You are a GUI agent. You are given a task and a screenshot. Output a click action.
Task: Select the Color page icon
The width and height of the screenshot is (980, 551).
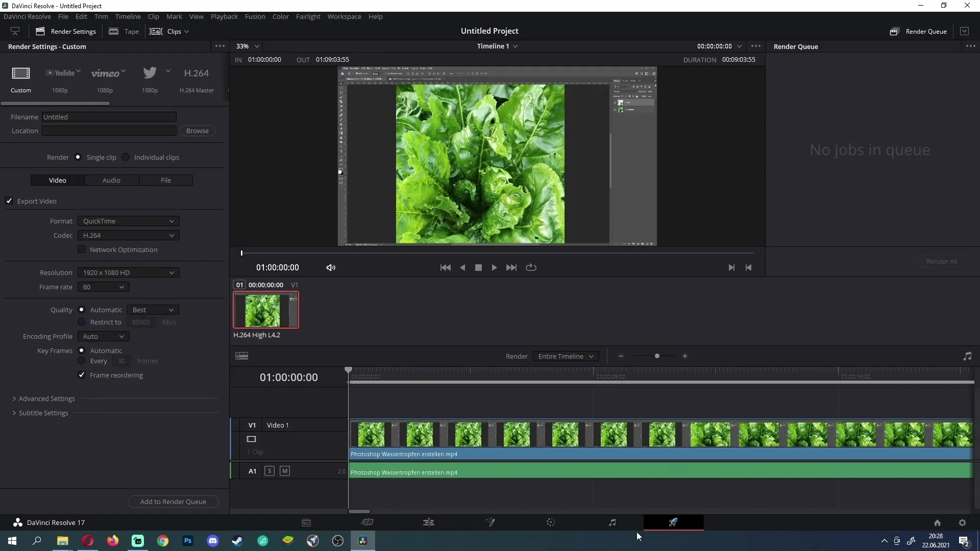pyautogui.click(x=551, y=523)
